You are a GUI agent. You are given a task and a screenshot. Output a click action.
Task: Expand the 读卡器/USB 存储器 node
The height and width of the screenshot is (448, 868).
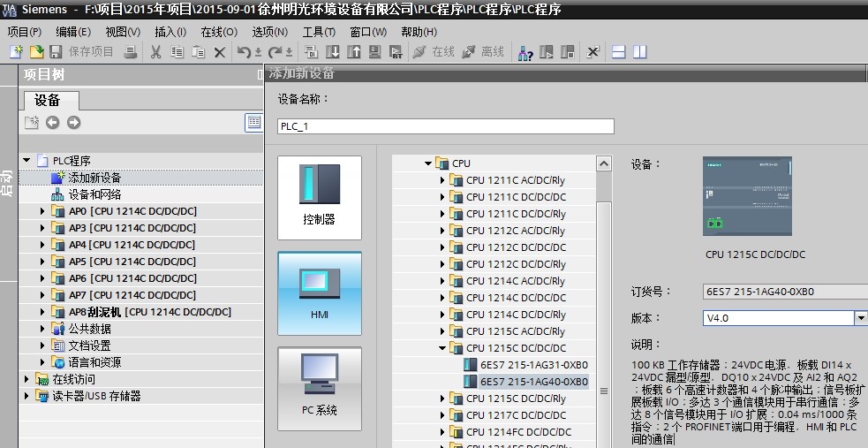26,396
